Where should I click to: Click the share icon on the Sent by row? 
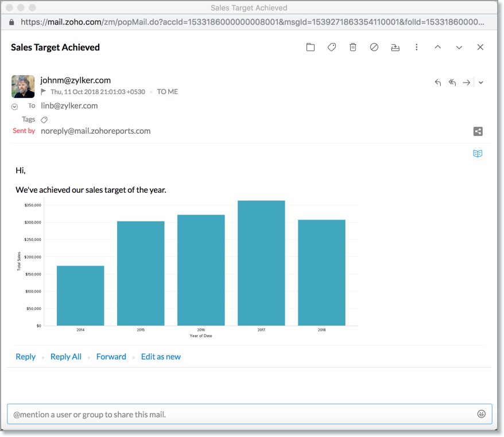click(x=478, y=131)
